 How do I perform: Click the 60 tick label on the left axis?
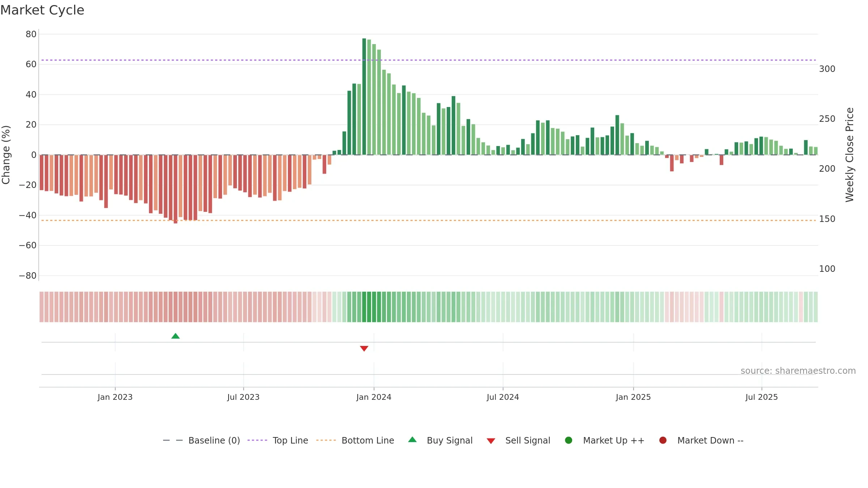(x=31, y=64)
